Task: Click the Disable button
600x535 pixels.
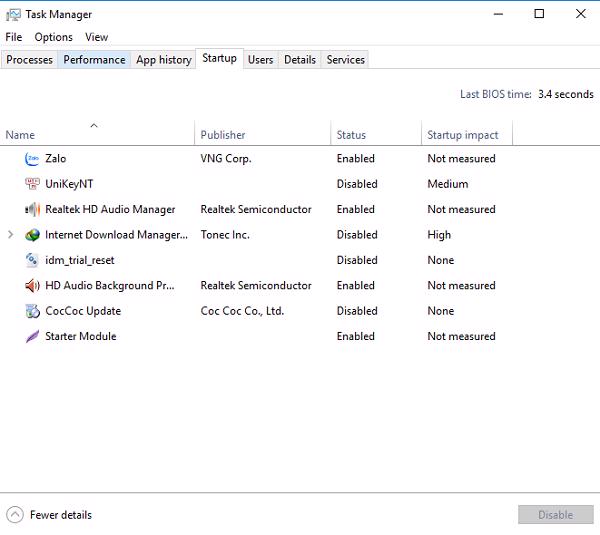Action: (x=556, y=515)
